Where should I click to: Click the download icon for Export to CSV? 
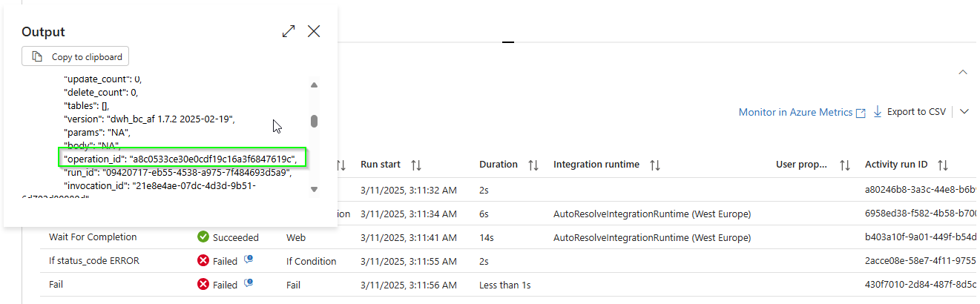click(x=878, y=112)
